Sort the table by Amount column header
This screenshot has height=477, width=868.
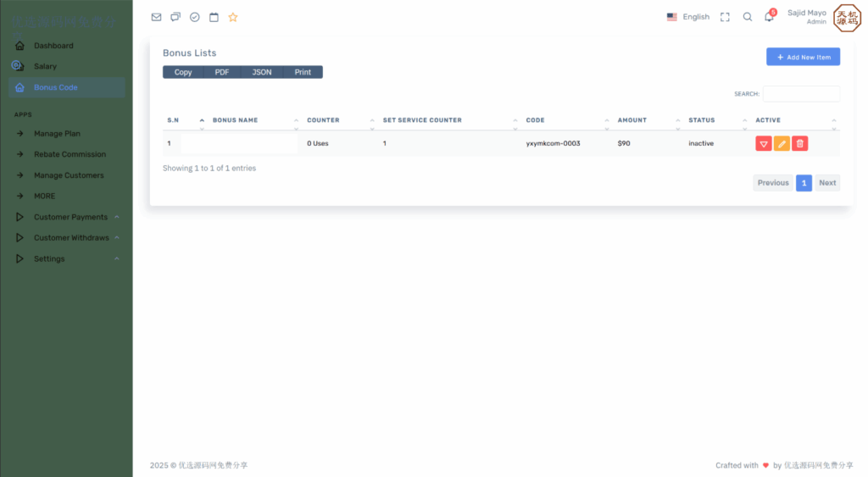[632, 120]
